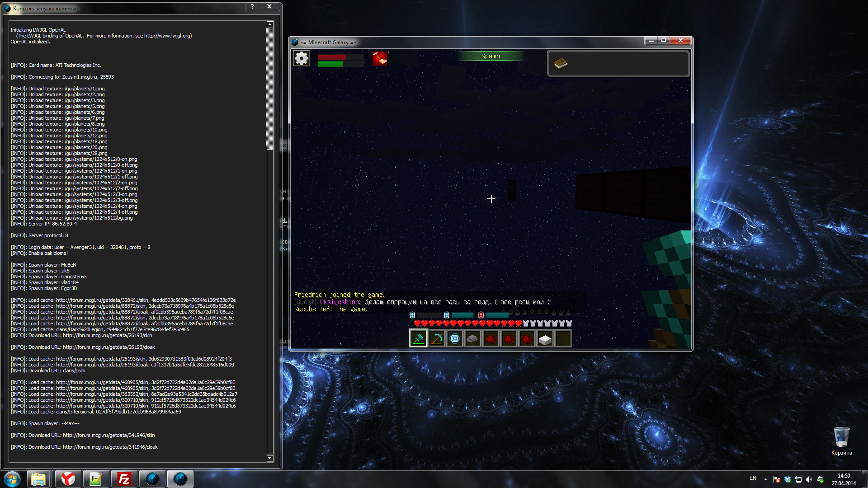The height and width of the screenshot is (488, 868).
Task: Open Windows Explorer from the taskbar
Action: pos(38,479)
